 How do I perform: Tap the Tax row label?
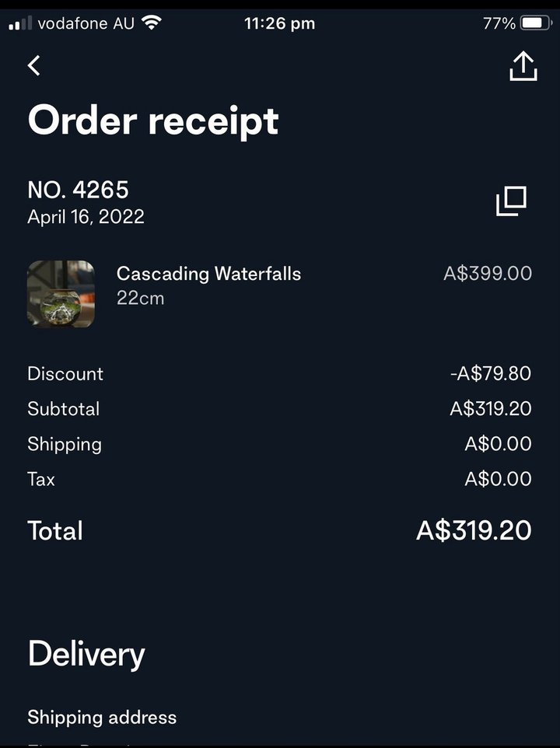tap(41, 479)
